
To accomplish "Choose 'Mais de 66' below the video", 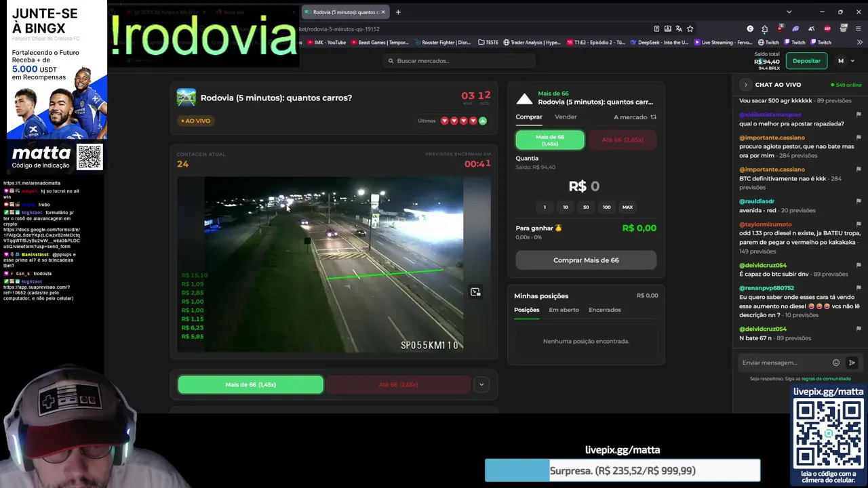I will pyautogui.click(x=250, y=384).
